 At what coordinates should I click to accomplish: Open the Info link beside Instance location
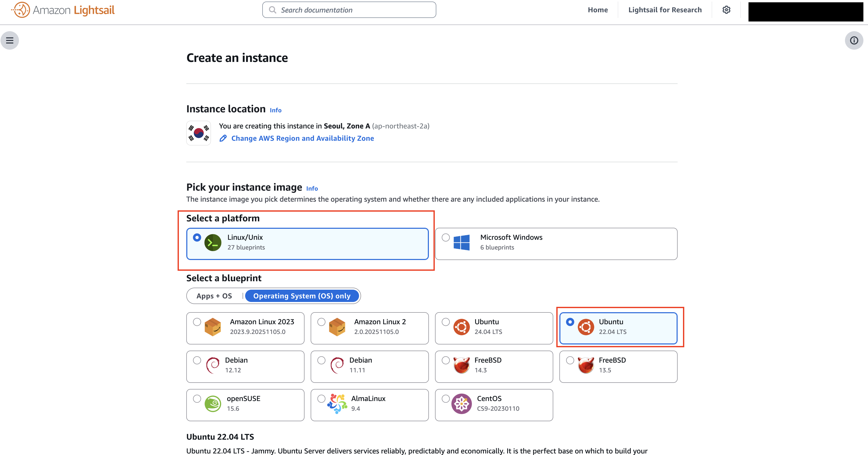click(276, 110)
